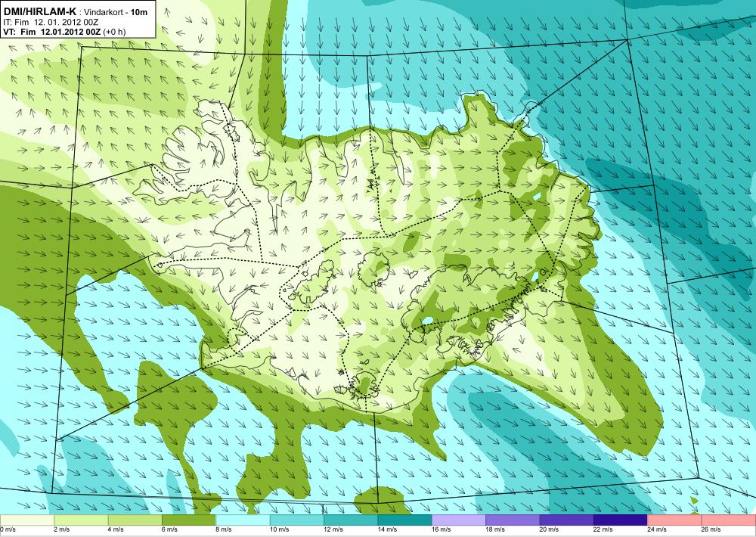Click the '12 m/s' legend label
Screen dimensions: 756x537
333,529
